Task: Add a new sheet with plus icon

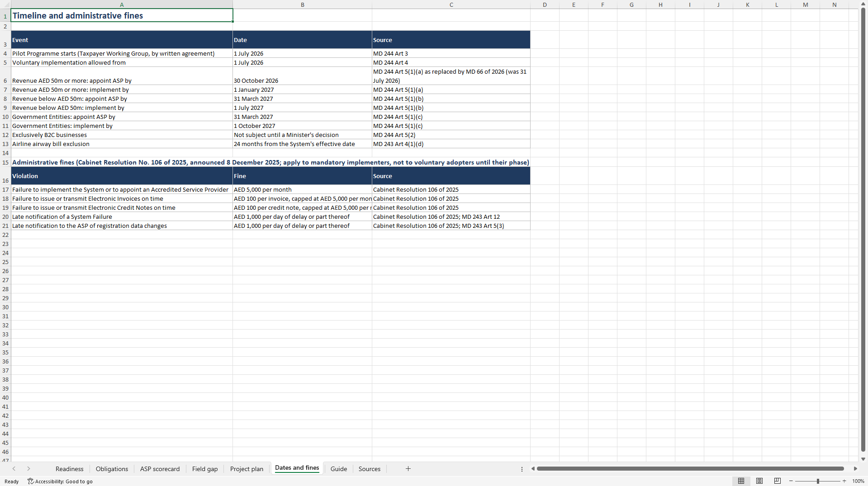Action: click(408, 469)
